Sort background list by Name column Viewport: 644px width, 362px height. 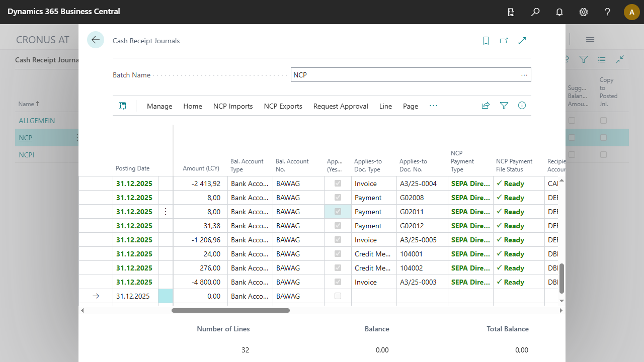(x=29, y=104)
